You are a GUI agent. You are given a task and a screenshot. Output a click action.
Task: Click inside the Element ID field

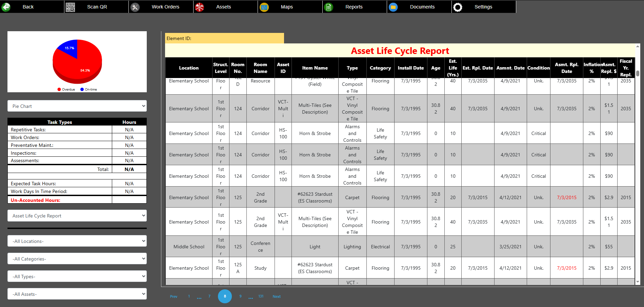click(237, 38)
